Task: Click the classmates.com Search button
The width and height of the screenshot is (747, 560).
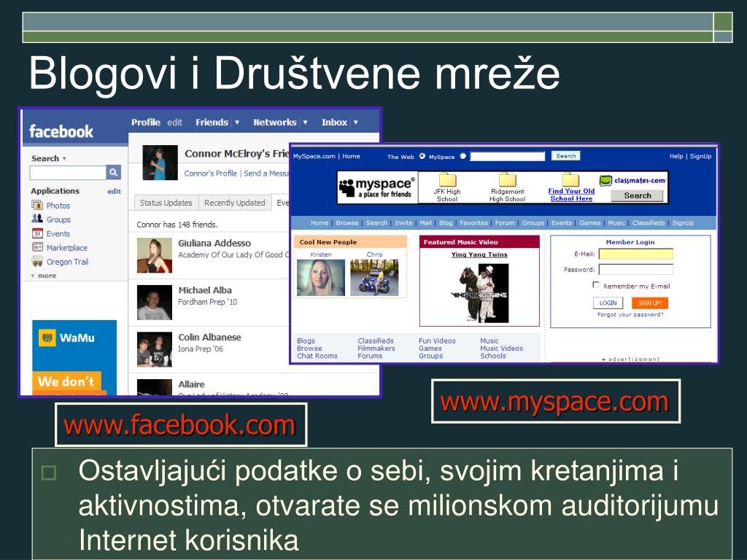Action: click(637, 195)
